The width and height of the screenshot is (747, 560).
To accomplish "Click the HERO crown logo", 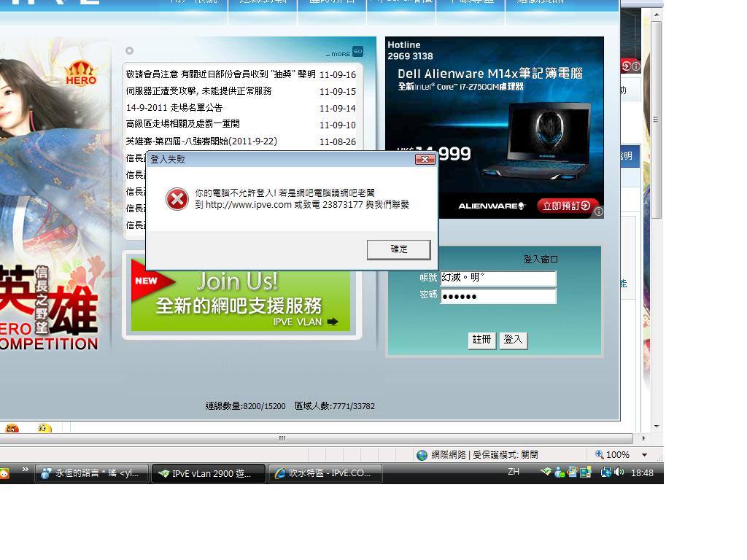I will pyautogui.click(x=81, y=74).
